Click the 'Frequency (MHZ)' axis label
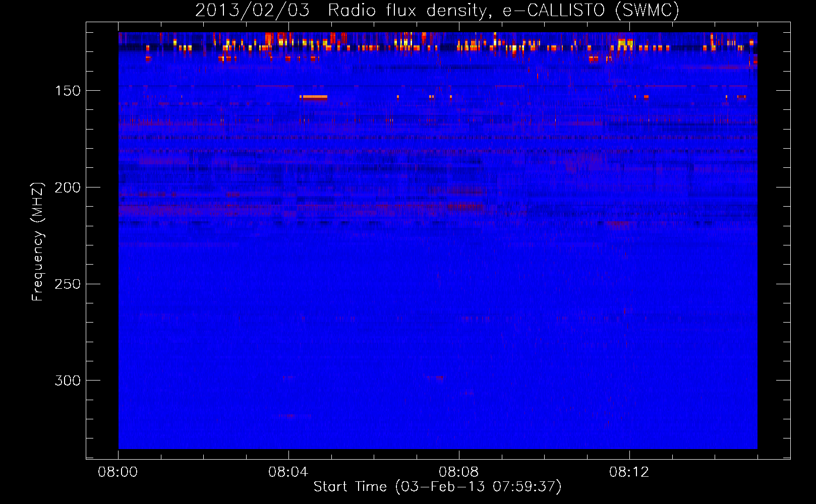Screen dimensions: 816x504 (37, 241)
